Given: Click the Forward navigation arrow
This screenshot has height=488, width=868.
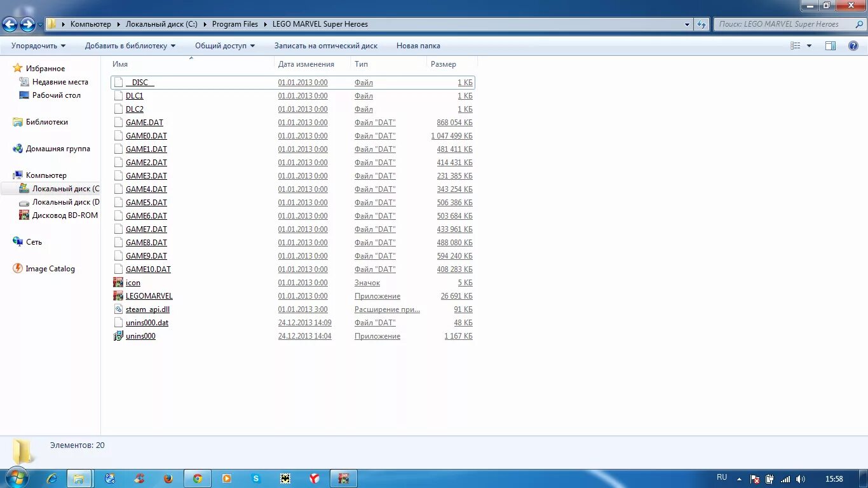Looking at the screenshot, I should [x=27, y=24].
